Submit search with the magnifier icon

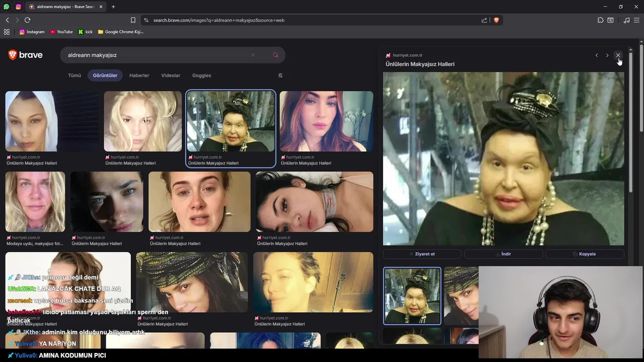point(275,55)
